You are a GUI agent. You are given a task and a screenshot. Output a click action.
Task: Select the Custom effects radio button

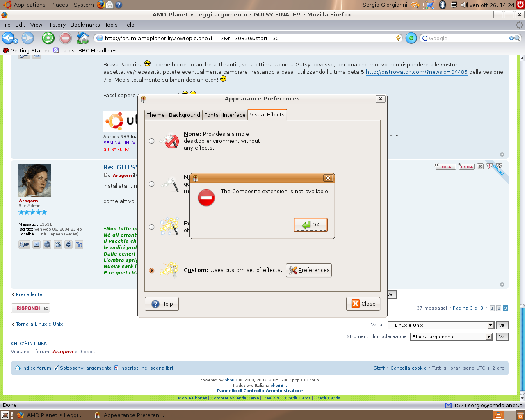tap(152, 270)
